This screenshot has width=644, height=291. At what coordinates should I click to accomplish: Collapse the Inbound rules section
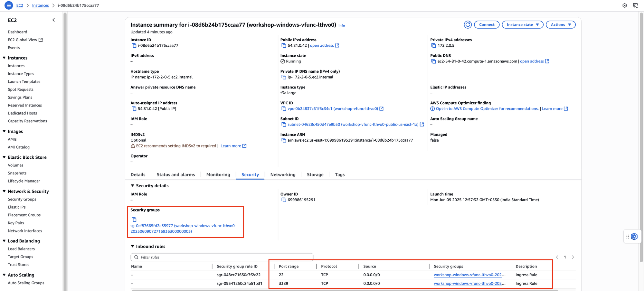tap(132, 246)
